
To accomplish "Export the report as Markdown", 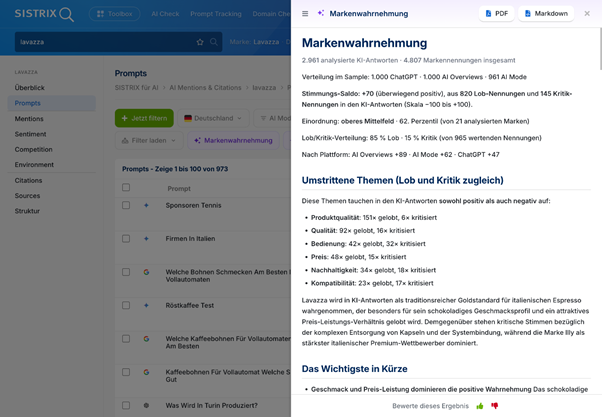I will tap(546, 13).
